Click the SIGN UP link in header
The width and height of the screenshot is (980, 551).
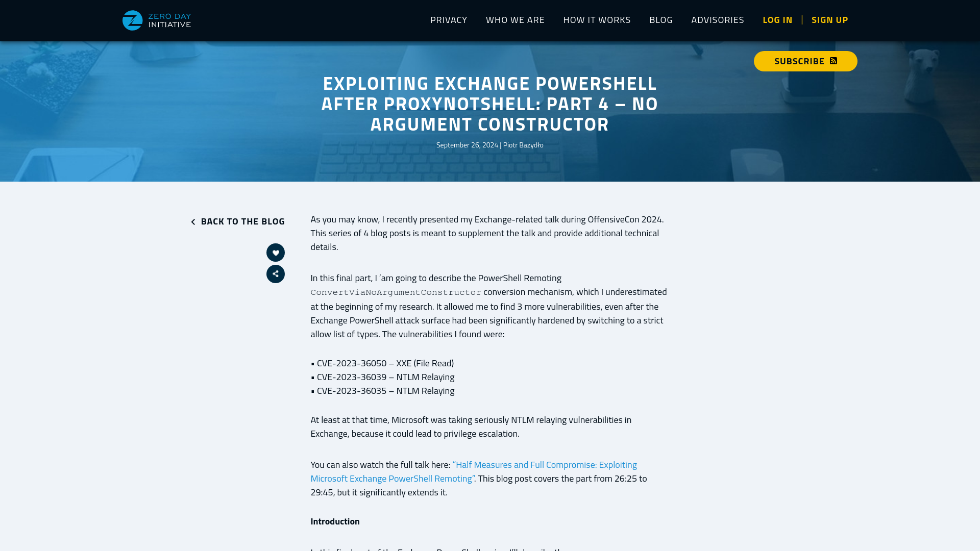click(830, 19)
